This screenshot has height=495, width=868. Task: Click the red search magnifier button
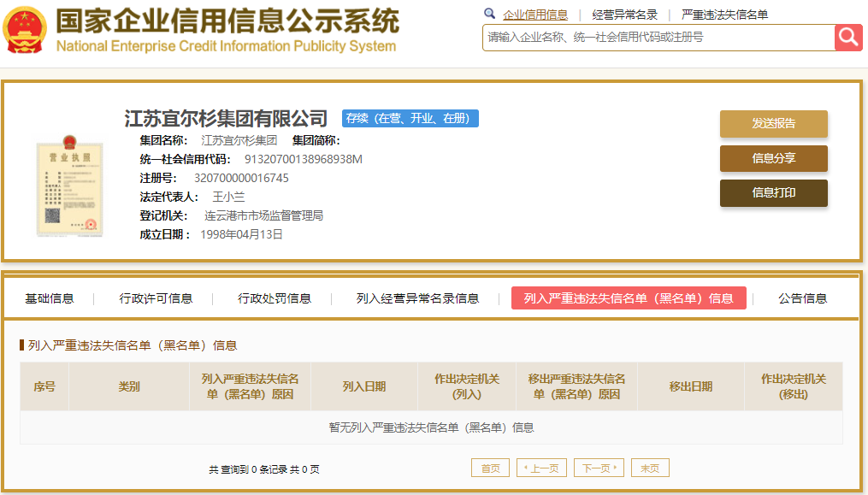click(x=848, y=38)
